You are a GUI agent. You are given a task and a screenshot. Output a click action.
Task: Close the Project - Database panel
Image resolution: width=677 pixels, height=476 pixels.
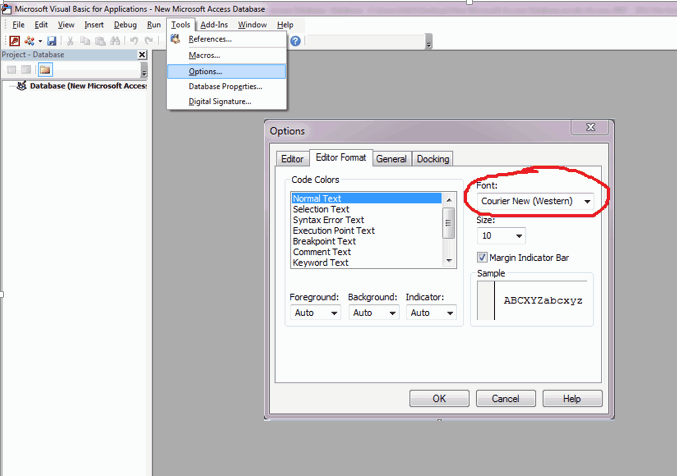point(142,55)
